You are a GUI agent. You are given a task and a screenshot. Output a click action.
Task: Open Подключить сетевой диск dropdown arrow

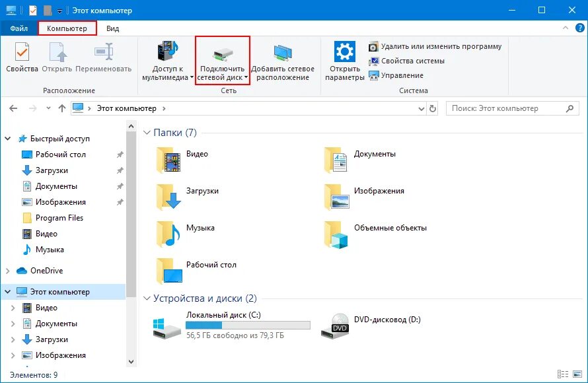coord(246,77)
